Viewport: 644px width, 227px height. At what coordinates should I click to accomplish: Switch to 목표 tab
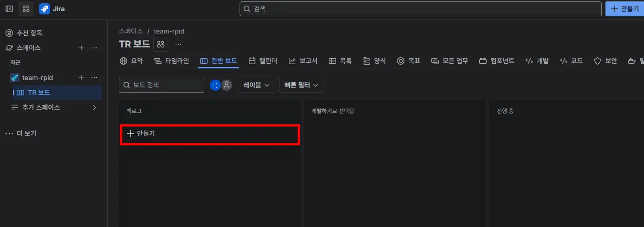tap(409, 61)
